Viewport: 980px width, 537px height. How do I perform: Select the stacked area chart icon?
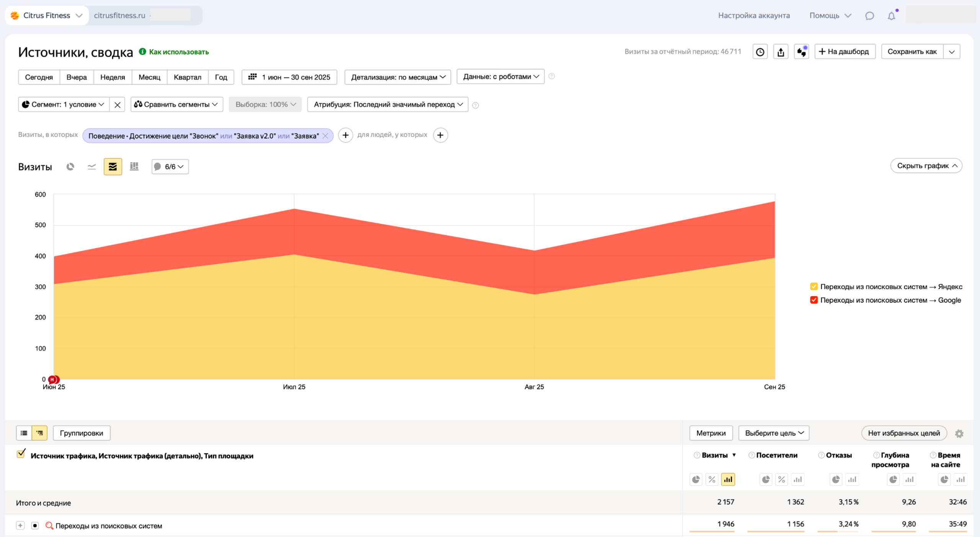coord(113,167)
